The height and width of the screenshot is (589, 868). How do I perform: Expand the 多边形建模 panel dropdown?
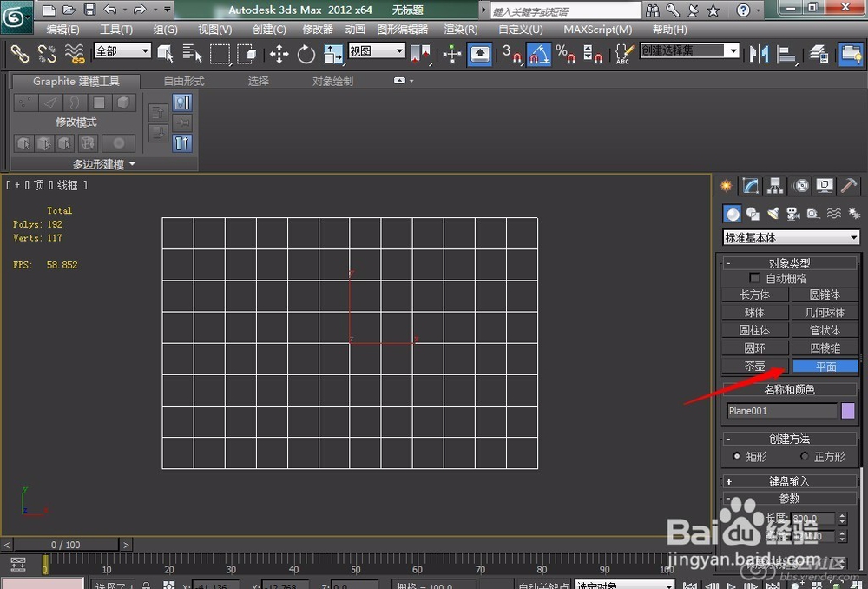(104, 164)
